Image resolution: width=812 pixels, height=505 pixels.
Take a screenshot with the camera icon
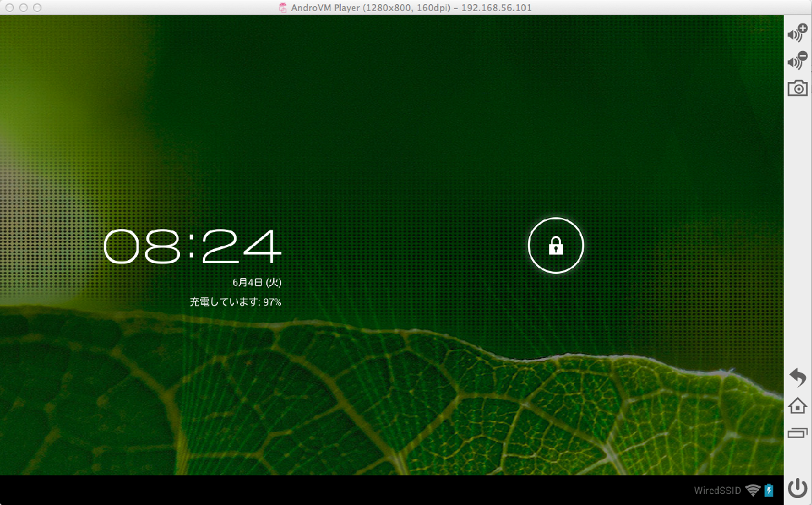coord(798,88)
